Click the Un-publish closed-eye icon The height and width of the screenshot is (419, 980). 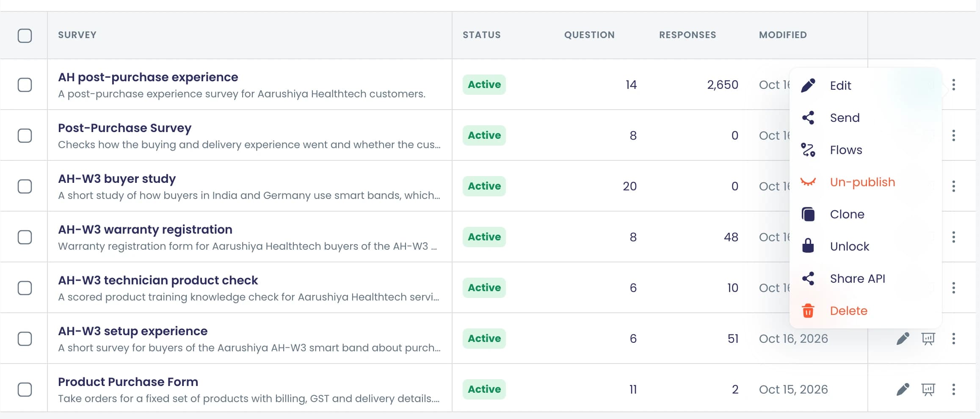pos(808,182)
